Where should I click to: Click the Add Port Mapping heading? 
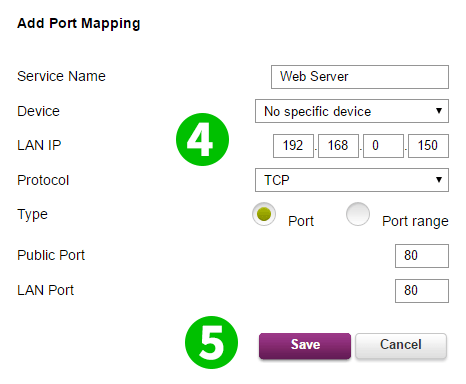(x=79, y=24)
